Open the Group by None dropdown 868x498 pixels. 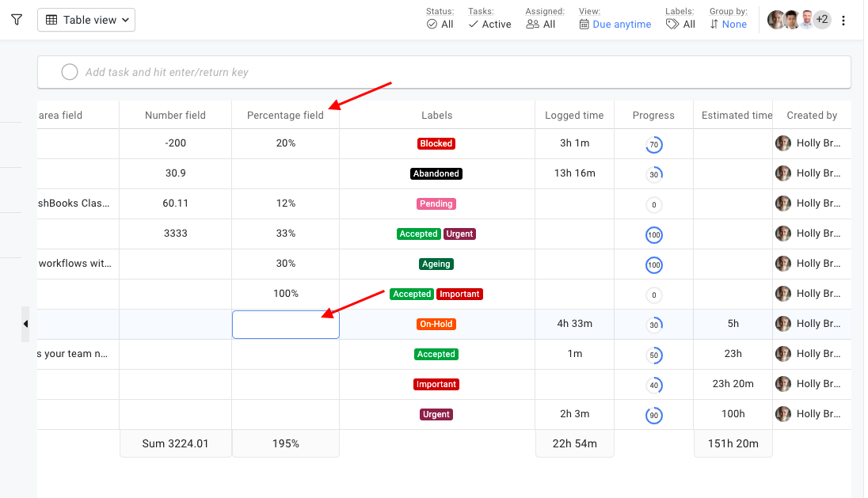click(x=728, y=25)
